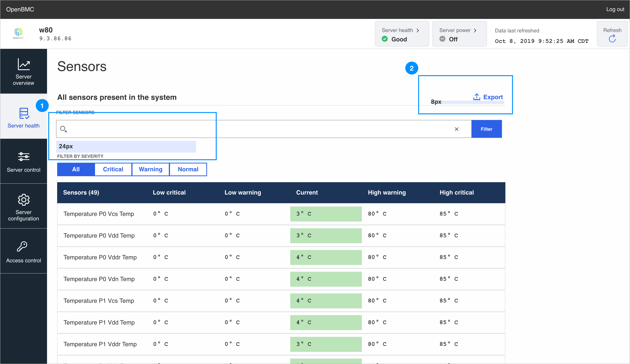This screenshot has height=364, width=630.
Task: Click the Refresh circular arrow icon
Action: [x=612, y=39]
